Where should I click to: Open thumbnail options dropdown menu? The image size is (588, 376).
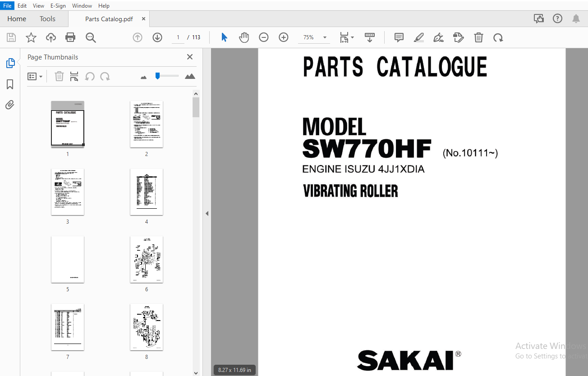coord(35,77)
